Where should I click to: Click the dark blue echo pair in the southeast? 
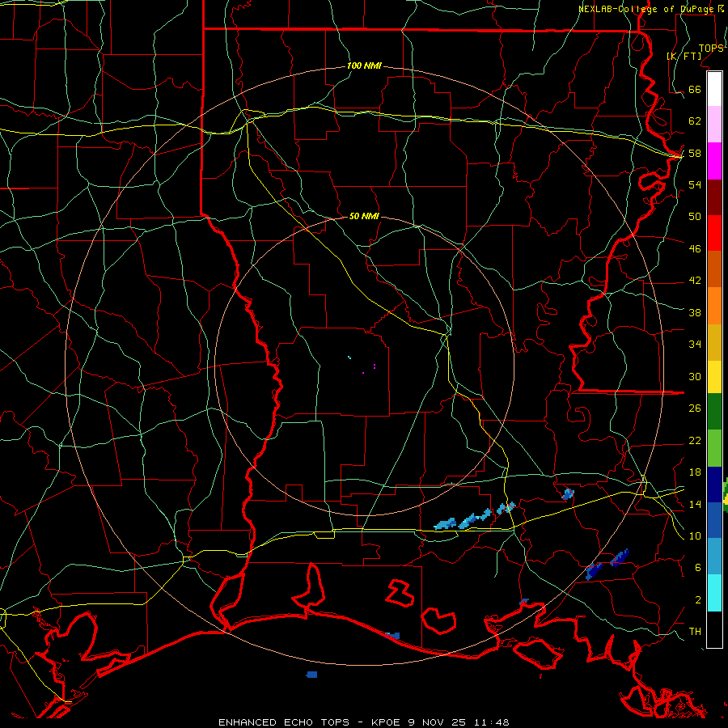tap(607, 564)
